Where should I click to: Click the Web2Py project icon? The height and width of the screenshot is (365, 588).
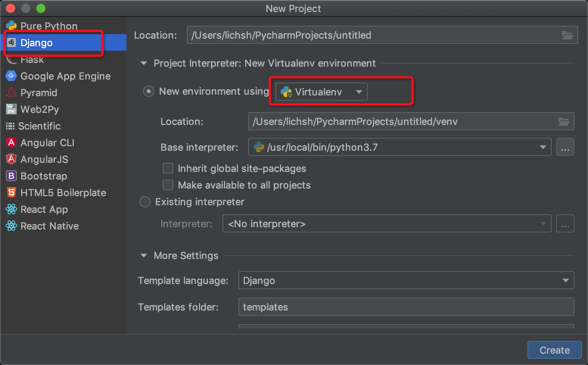[x=11, y=109]
